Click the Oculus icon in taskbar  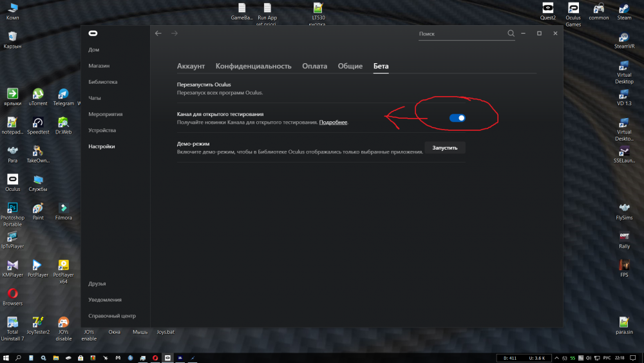[x=167, y=358]
